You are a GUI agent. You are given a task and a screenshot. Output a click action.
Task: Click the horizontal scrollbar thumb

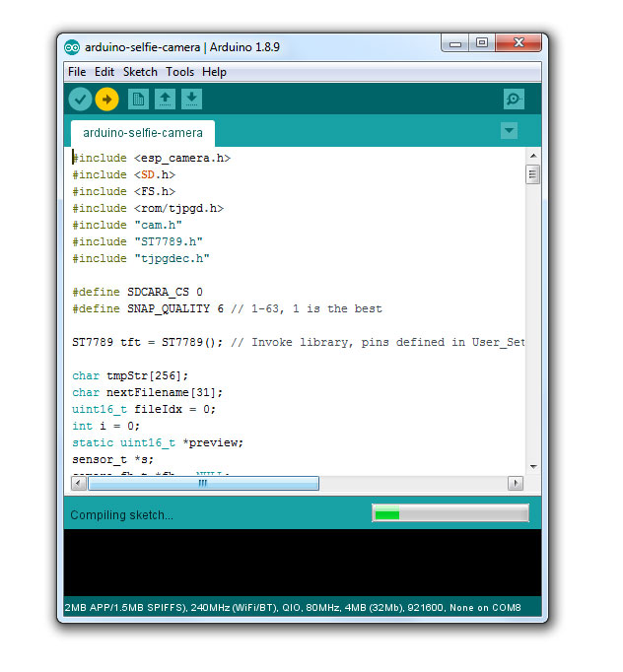203,484
